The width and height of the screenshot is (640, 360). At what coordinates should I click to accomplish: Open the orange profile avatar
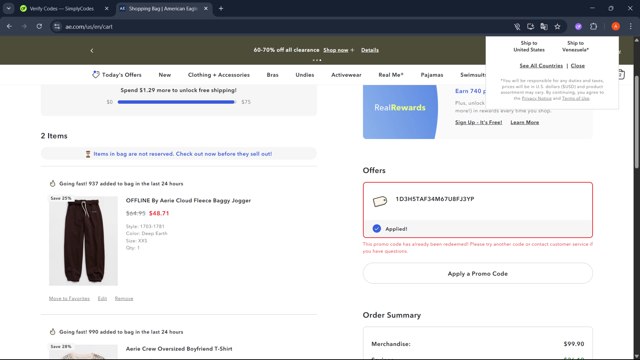click(616, 27)
